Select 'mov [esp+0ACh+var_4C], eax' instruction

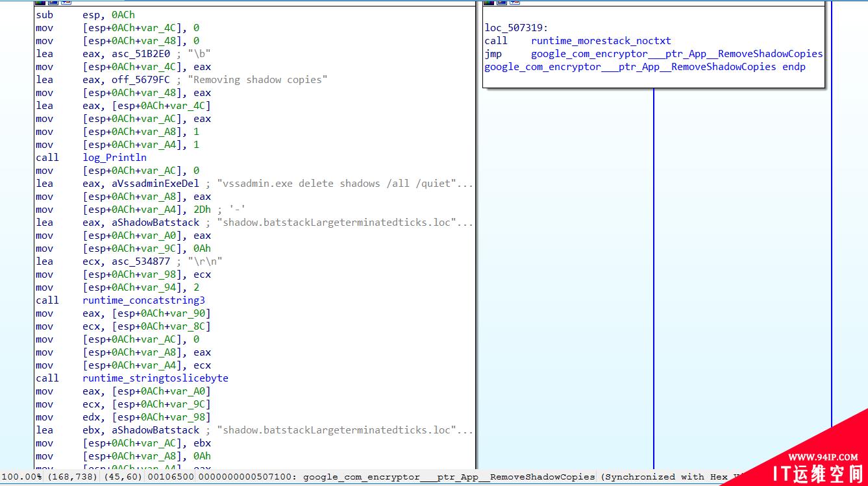click(123, 67)
